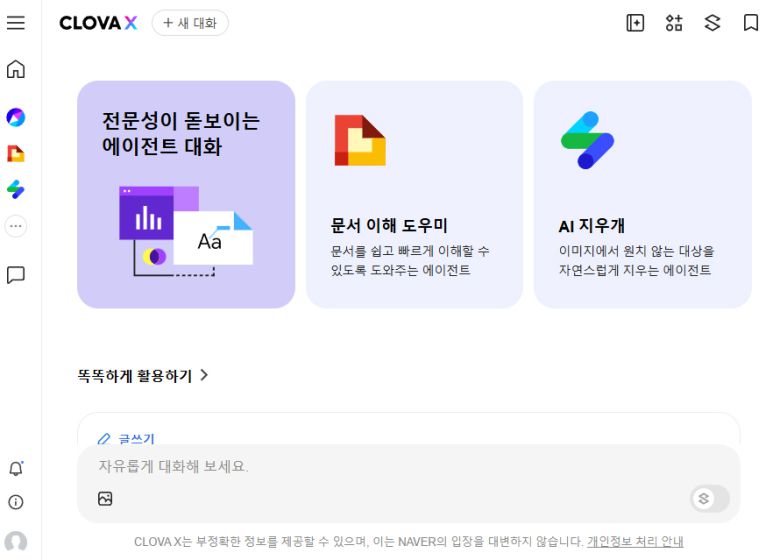Show more agents via the ellipsis button
The image size is (780, 560).
[x=16, y=226]
